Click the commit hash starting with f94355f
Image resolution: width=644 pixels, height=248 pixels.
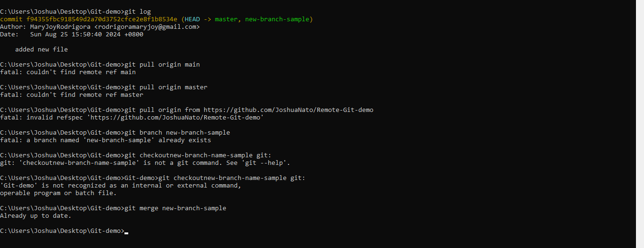coord(102,19)
